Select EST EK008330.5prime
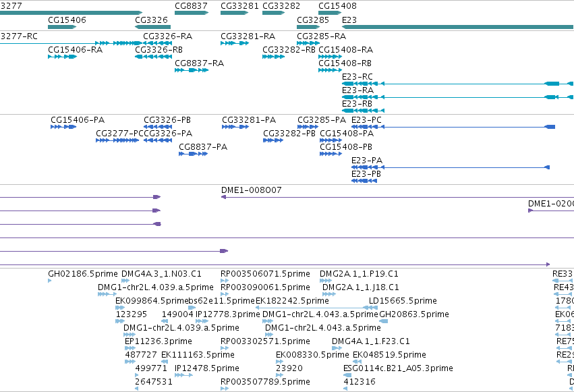Screen dimensions: 574x392 point(312,355)
